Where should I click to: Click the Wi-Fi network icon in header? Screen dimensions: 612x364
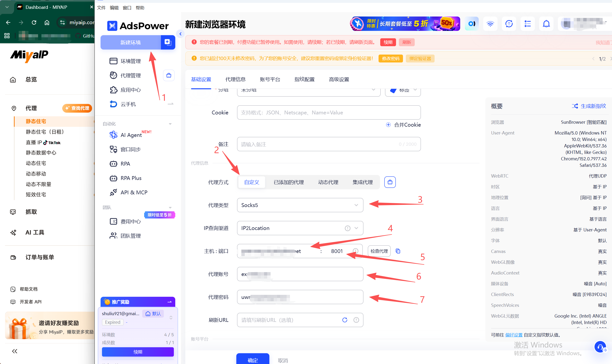click(x=490, y=24)
